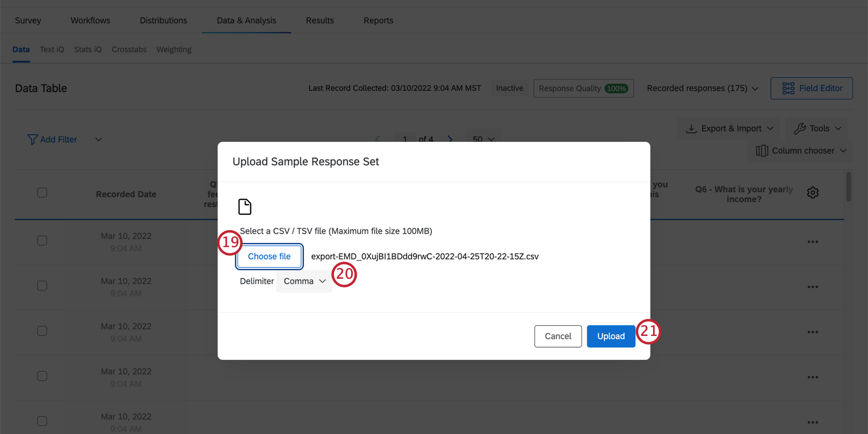The height and width of the screenshot is (434, 868).
Task: Open the row options dots in the third row
Action: tap(813, 332)
